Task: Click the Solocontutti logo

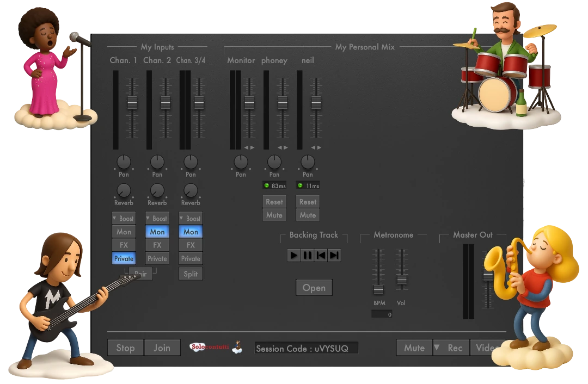Action: pos(216,347)
